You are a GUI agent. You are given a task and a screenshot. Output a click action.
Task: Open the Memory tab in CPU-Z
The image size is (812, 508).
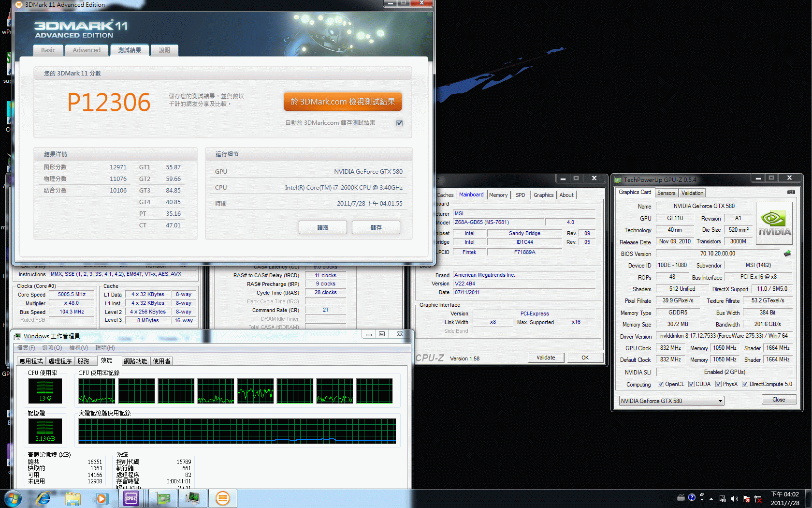tap(498, 195)
